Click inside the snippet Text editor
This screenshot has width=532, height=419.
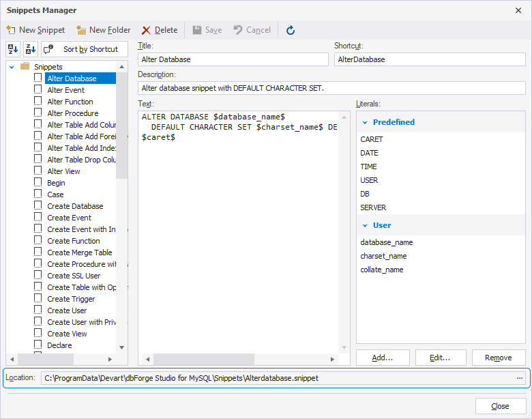pyautogui.click(x=239, y=232)
